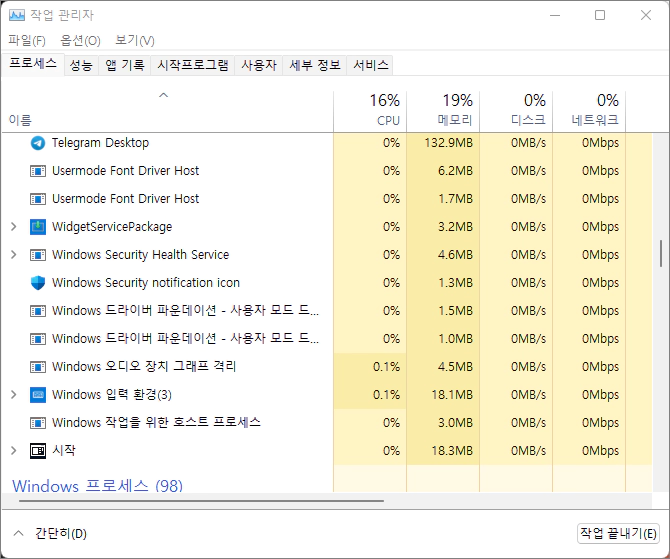The height and width of the screenshot is (559, 670).
Task: Open the 옵션(O) menu
Action: coord(80,41)
